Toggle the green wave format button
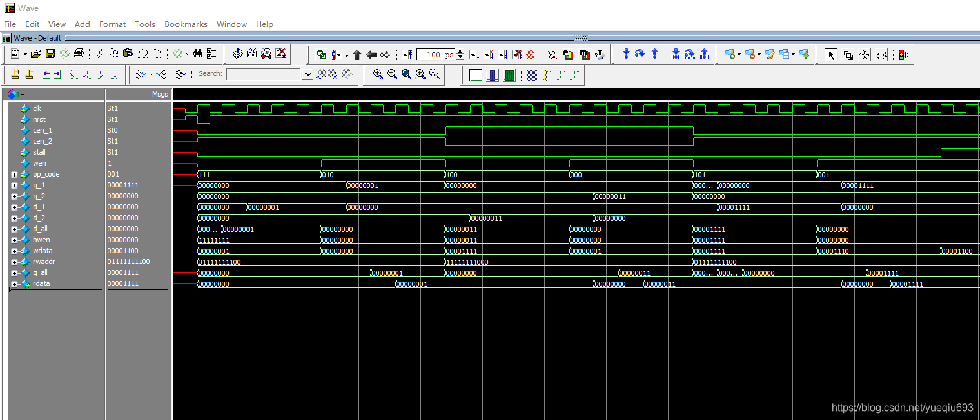 pos(509,75)
